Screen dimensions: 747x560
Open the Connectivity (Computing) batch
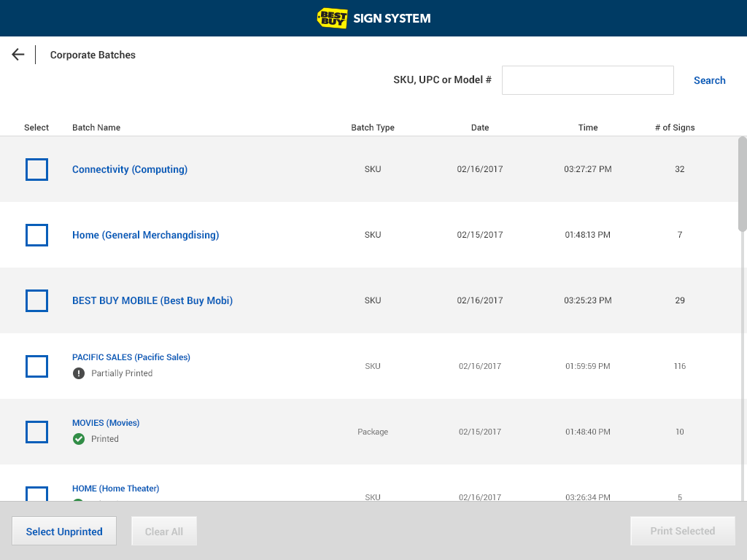coord(130,169)
